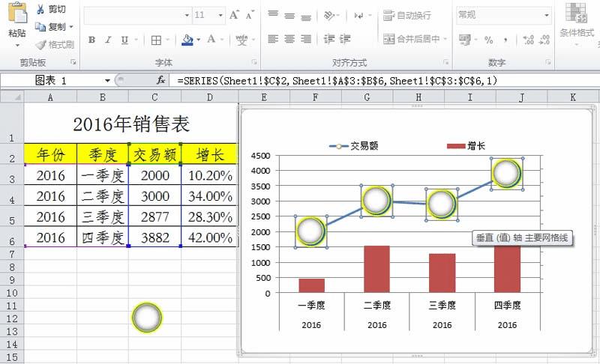Open the font size dropdown
Image resolution: width=600 pixels, height=364 pixels.
220,15
